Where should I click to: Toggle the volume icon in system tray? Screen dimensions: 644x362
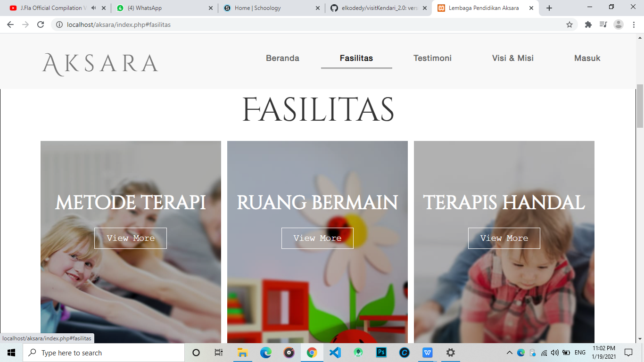(554, 353)
